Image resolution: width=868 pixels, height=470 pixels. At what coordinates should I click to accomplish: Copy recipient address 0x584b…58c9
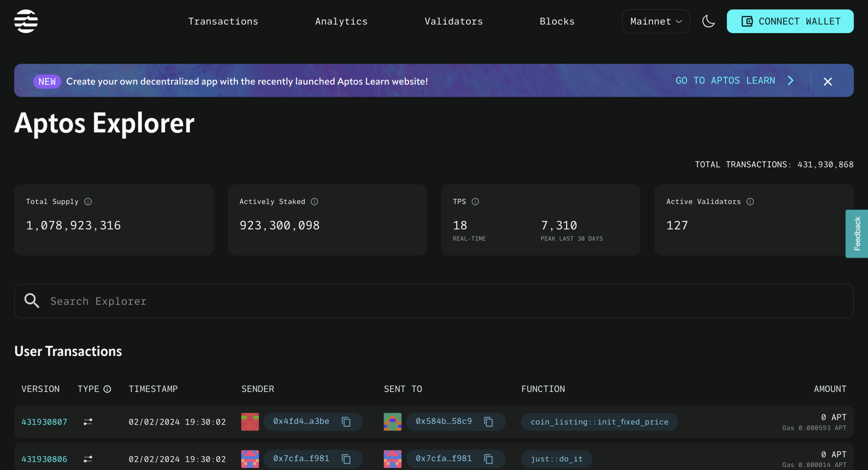(x=488, y=422)
